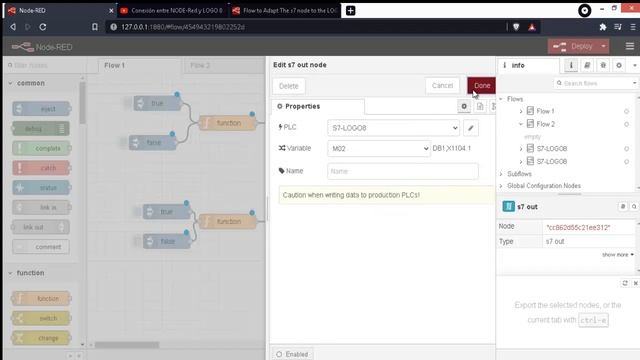Screen dimensions: 640x360
Task: Open a new browser tab
Action: click(x=351, y=11)
